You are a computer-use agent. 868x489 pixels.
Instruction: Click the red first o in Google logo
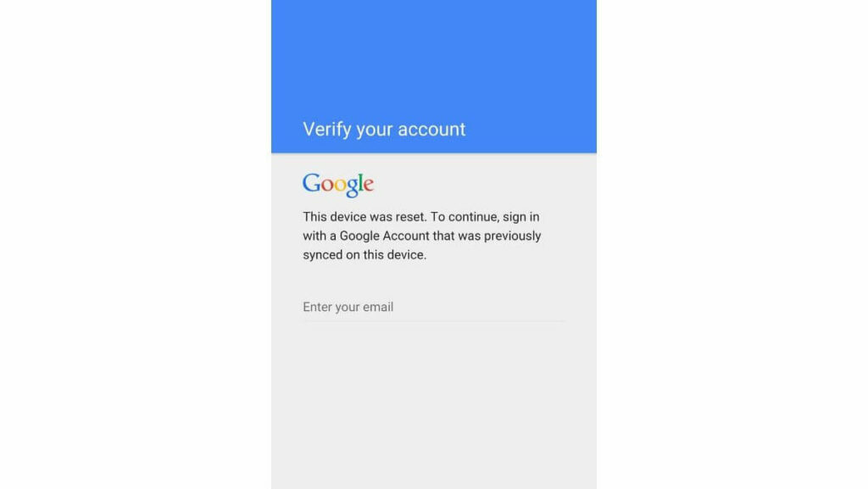pos(328,186)
